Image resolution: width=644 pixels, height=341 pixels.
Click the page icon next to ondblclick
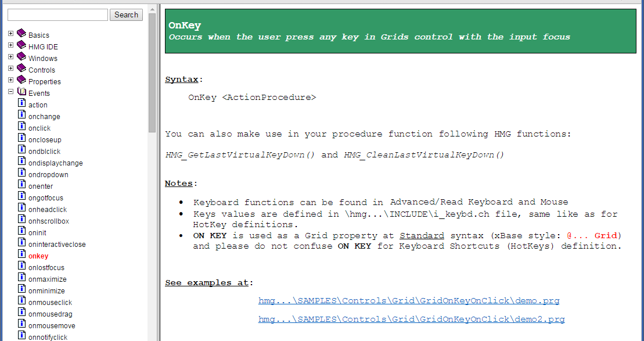pyautogui.click(x=21, y=150)
